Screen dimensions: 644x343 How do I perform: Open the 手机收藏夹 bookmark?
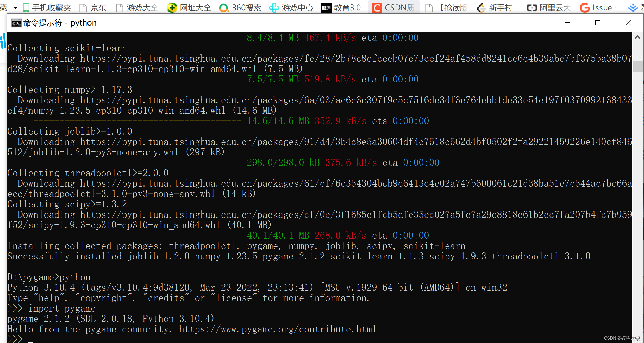pos(47,8)
